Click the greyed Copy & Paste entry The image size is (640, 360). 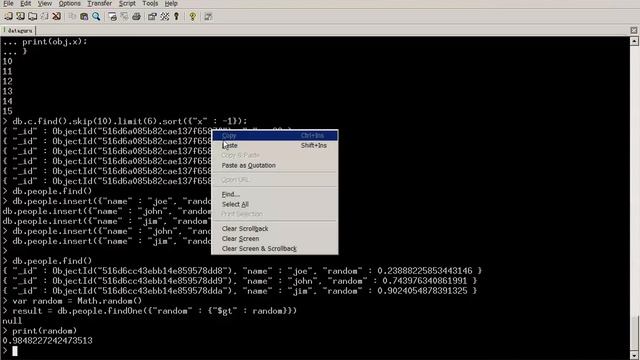(x=275, y=155)
